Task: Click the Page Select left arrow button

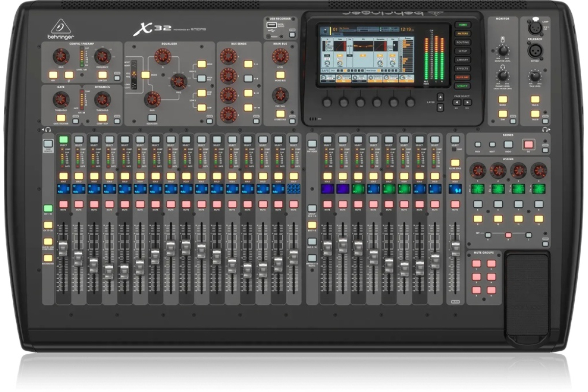Action: coord(456,102)
